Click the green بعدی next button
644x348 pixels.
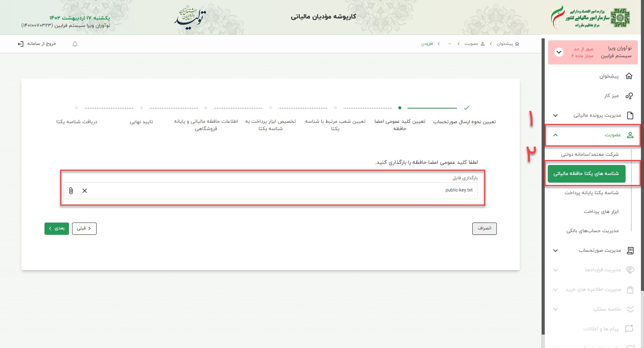(57, 229)
